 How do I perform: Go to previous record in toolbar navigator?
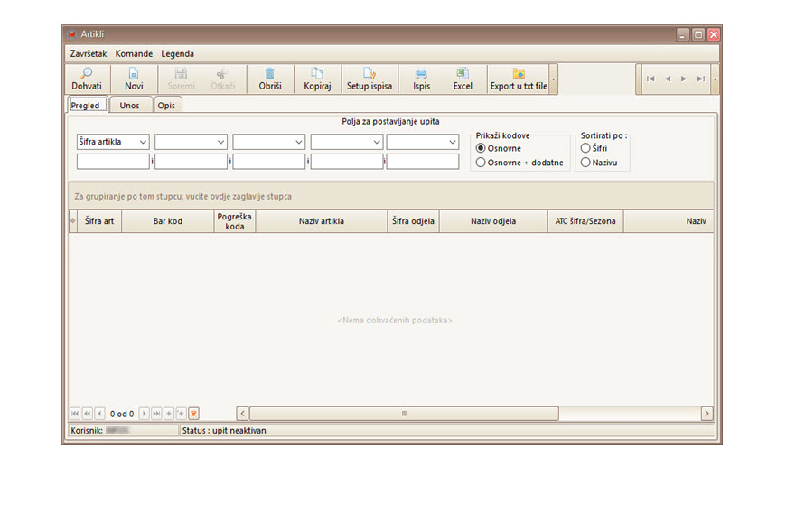tap(668, 79)
